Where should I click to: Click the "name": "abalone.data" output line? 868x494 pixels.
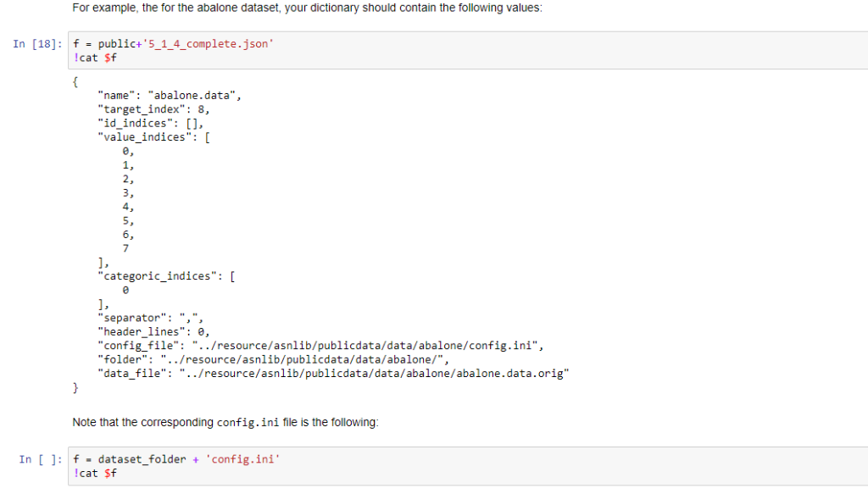pos(170,95)
